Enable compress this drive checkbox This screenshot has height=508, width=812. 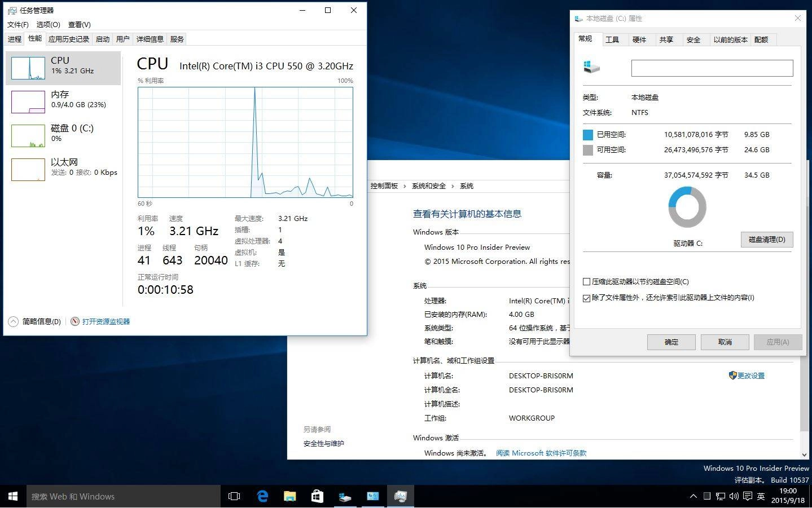click(x=587, y=282)
